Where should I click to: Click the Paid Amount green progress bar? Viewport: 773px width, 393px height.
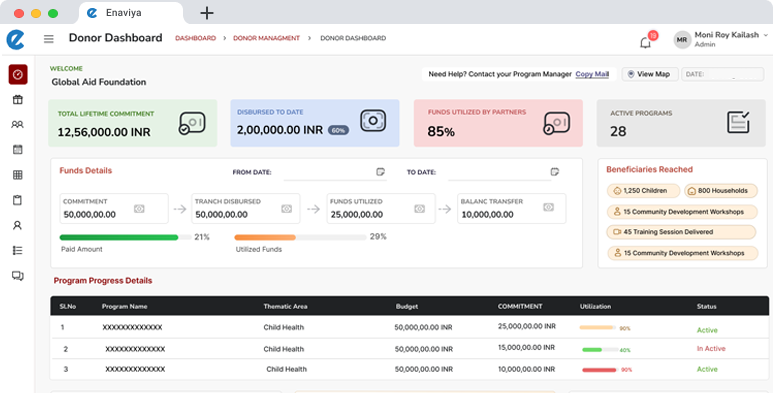pos(126,237)
